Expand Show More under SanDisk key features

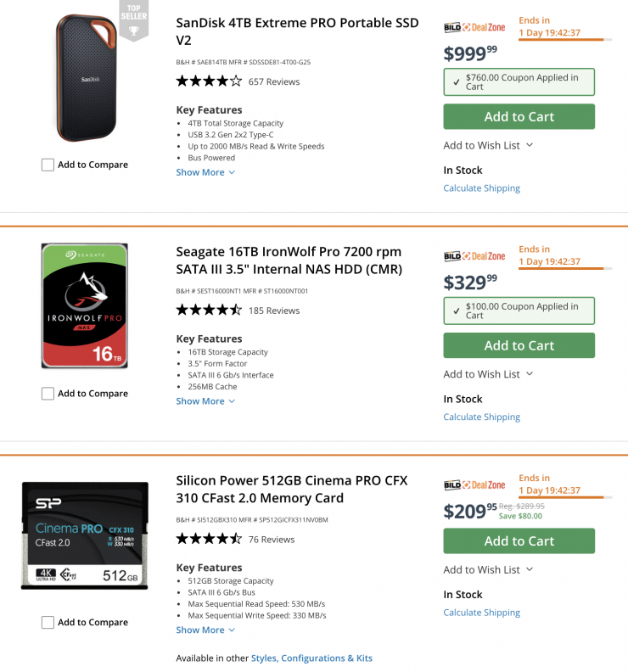pyautogui.click(x=205, y=172)
